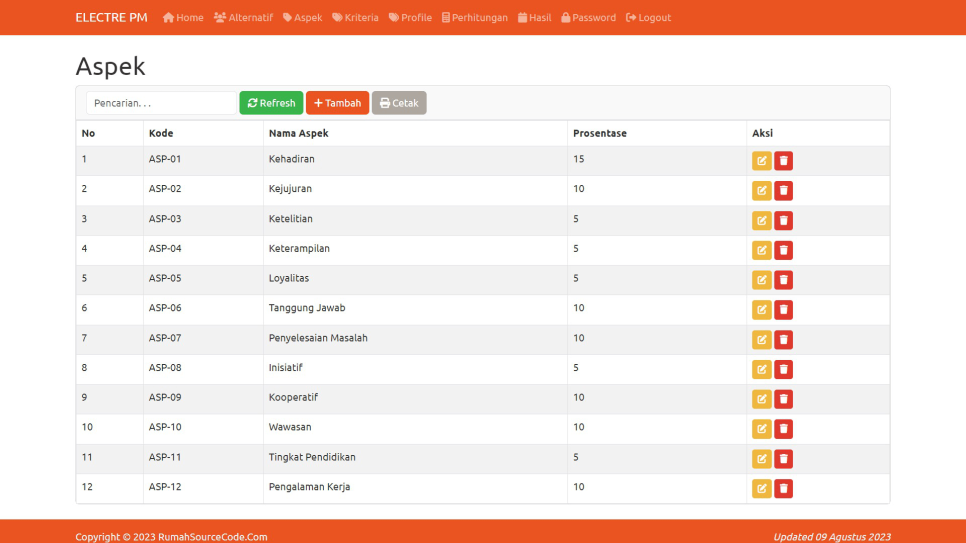Image resolution: width=966 pixels, height=543 pixels.
Task: Open the Perhitungan menu
Action: click(x=475, y=18)
